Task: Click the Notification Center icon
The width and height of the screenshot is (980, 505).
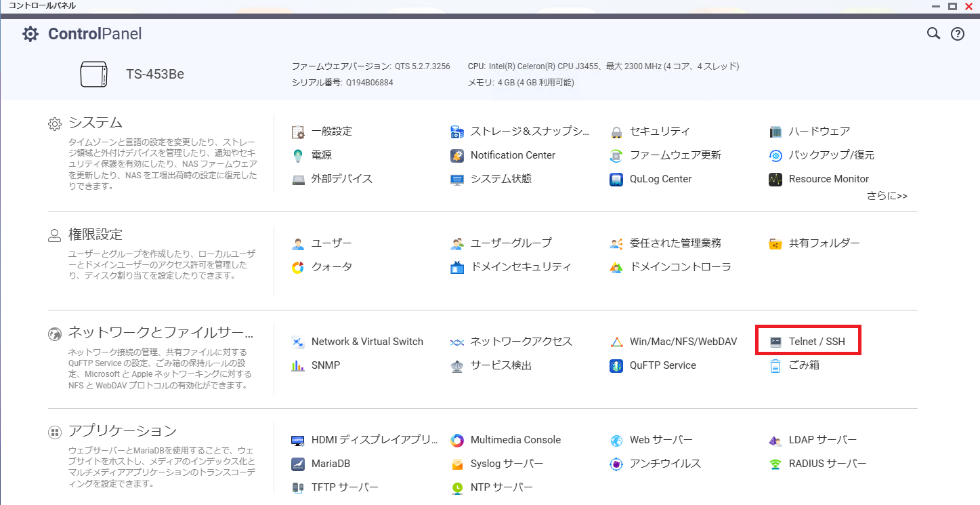Action: (x=457, y=155)
